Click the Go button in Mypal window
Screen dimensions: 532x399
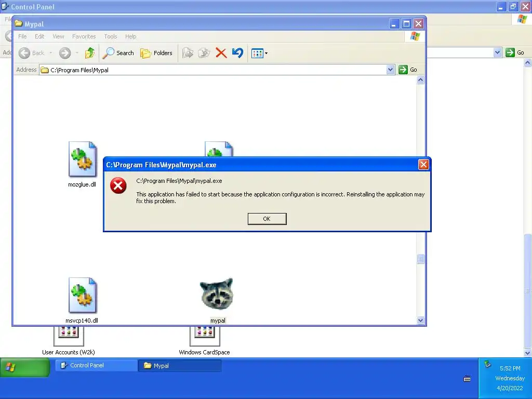point(408,70)
